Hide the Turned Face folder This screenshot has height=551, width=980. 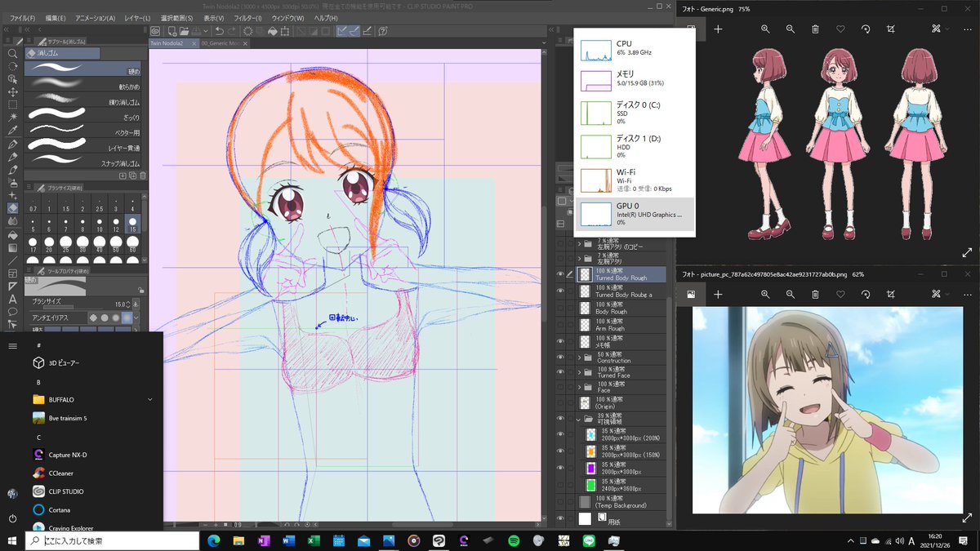(x=560, y=372)
